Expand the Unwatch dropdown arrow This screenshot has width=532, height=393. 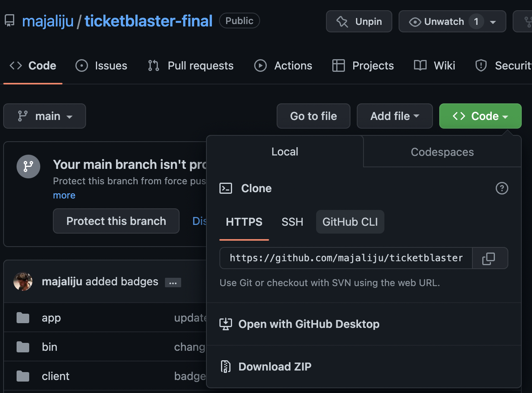pos(493,22)
